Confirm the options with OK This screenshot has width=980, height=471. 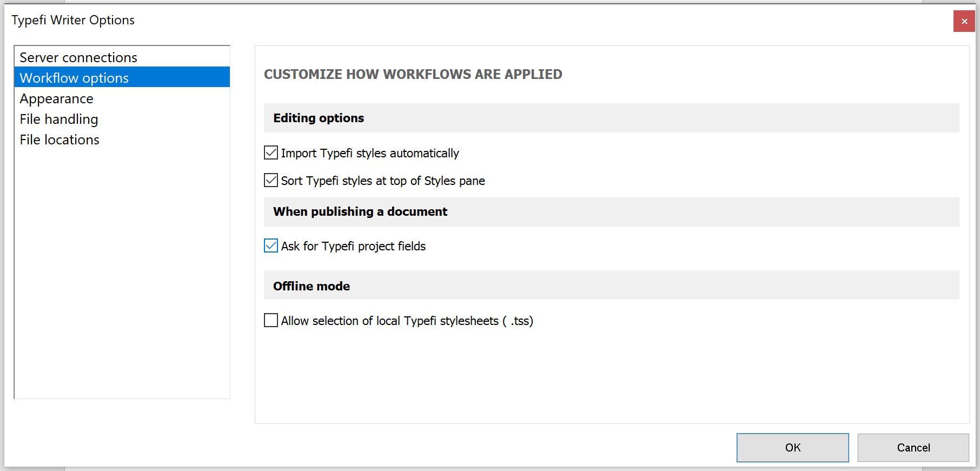click(x=792, y=448)
